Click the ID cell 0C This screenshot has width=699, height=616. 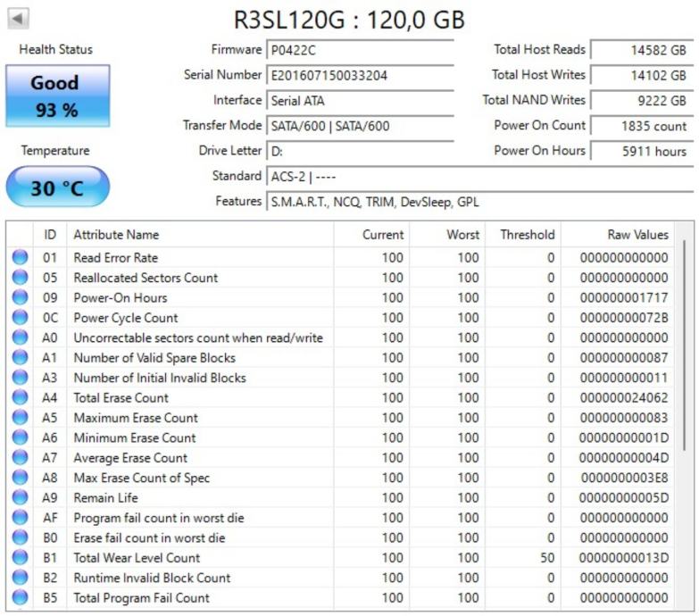50,318
